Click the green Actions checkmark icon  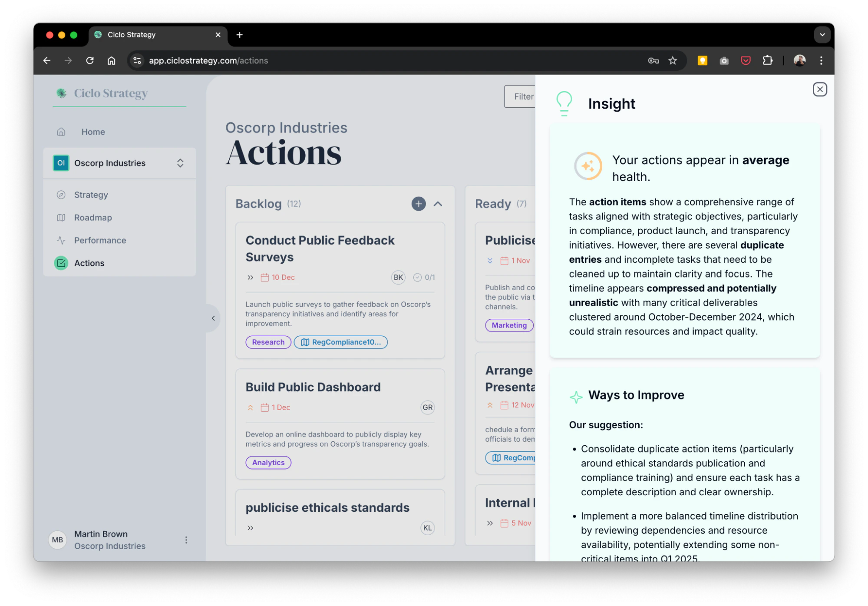click(x=61, y=263)
